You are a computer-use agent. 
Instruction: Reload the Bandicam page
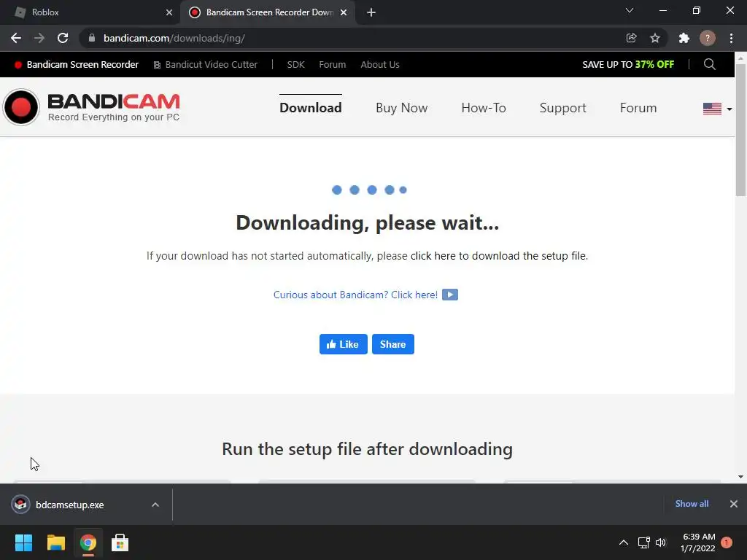(63, 38)
